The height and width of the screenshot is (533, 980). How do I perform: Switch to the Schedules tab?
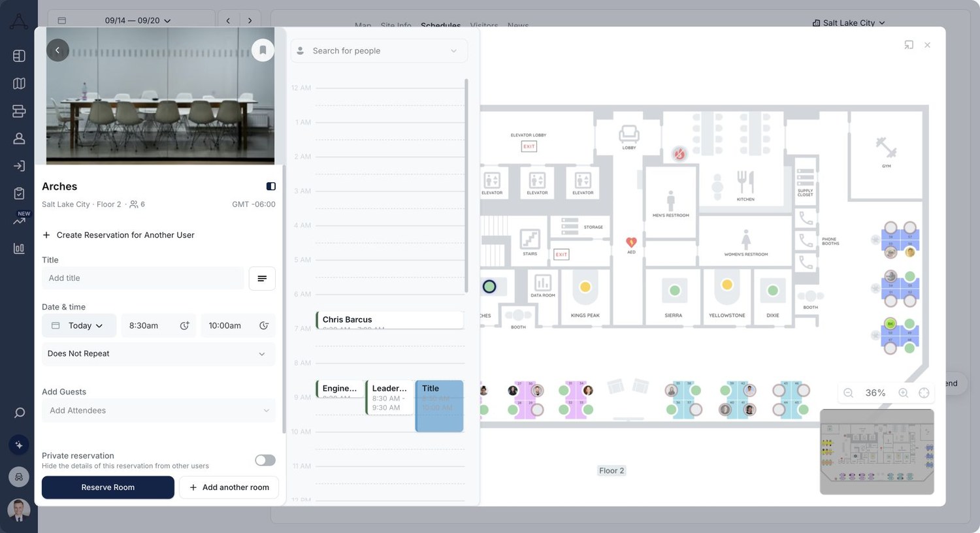click(440, 25)
